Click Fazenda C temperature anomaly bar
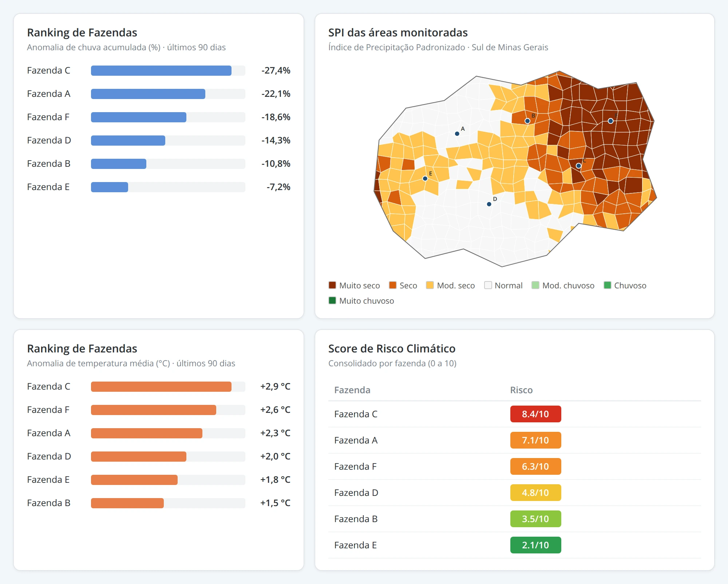This screenshot has height=584, width=728. coord(161,387)
